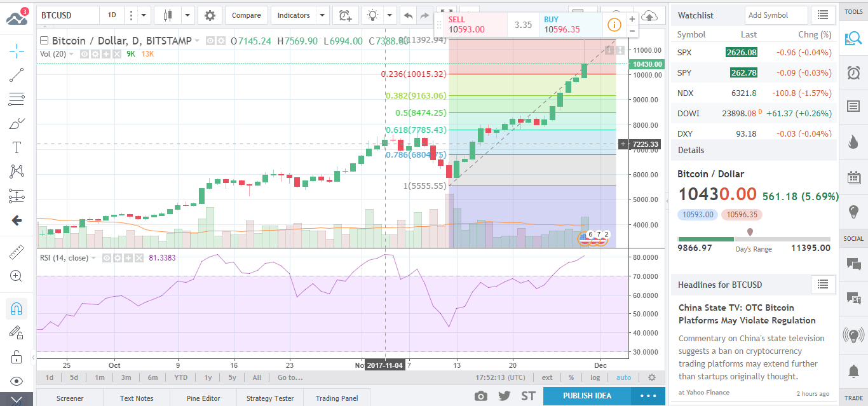Open TradingView home logo with notification badge
The height and width of the screenshot is (406, 868).
[x=17, y=17]
